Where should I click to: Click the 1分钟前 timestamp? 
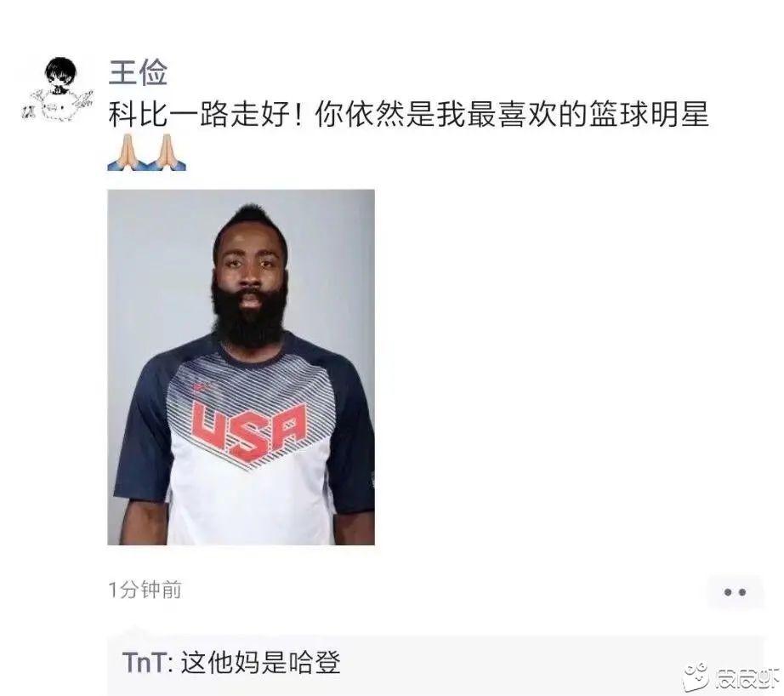[145, 590]
